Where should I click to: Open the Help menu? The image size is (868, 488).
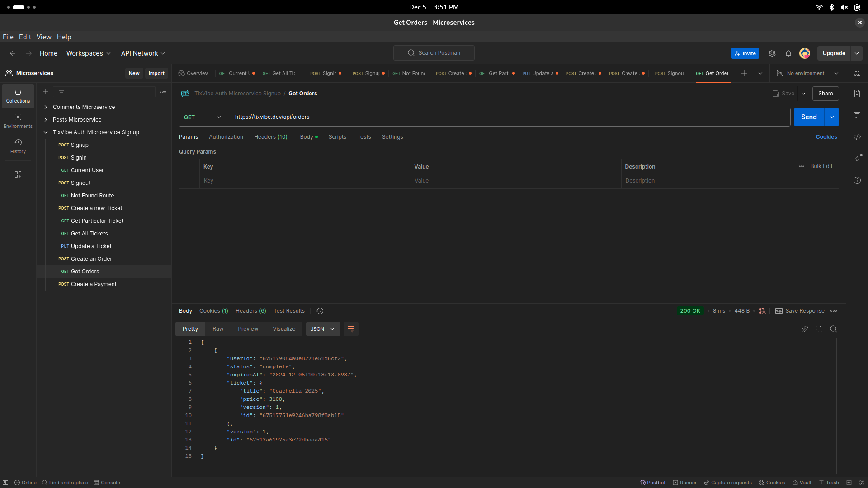pyautogui.click(x=64, y=37)
